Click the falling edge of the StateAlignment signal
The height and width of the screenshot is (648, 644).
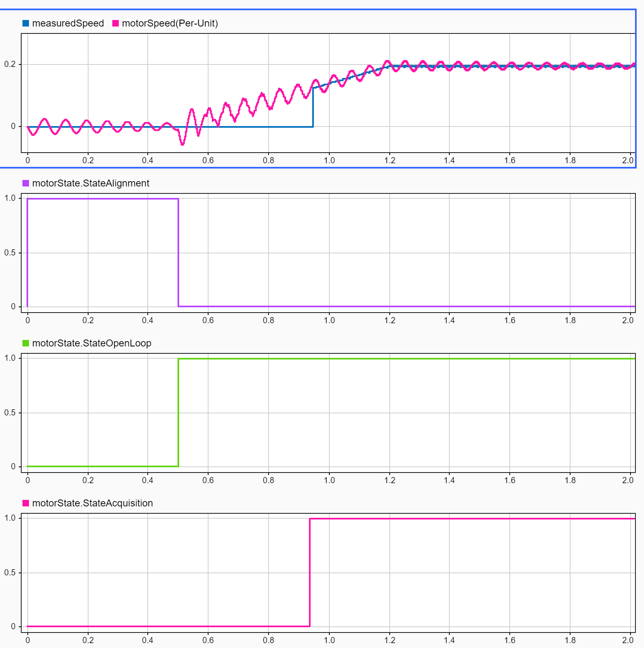pyautogui.click(x=178, y=253)
